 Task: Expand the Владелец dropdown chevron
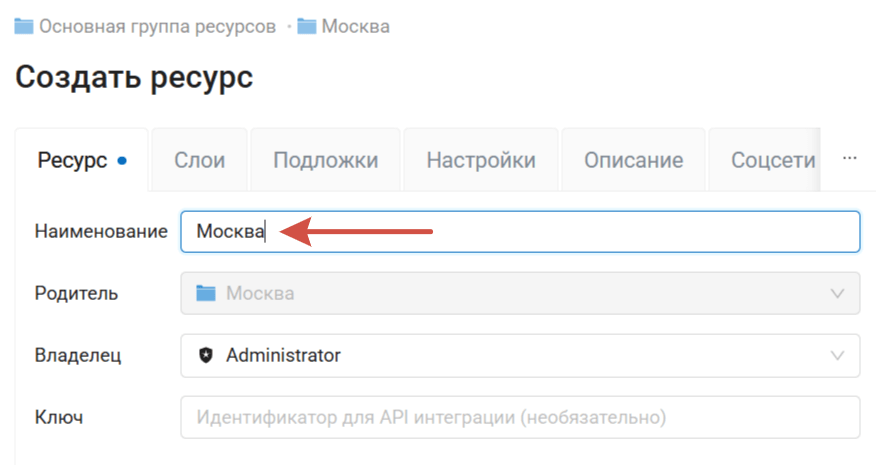click(837, 355)
